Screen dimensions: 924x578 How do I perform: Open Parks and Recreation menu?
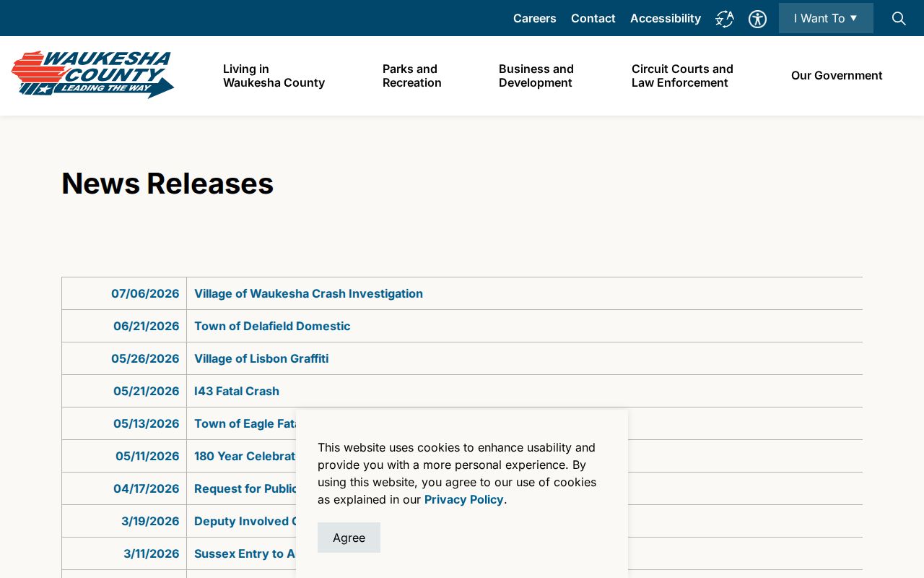(x=411, y=76)
